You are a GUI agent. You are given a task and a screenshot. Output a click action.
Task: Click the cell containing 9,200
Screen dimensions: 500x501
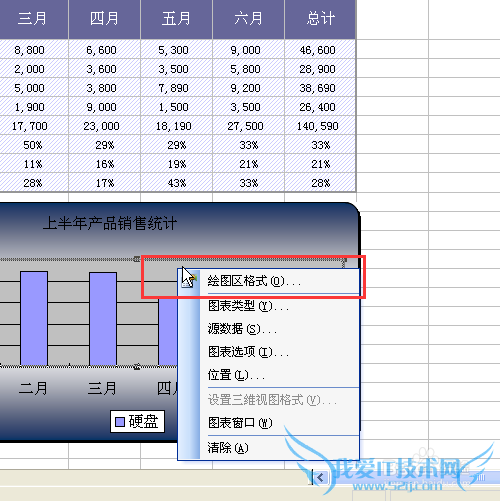248,88
